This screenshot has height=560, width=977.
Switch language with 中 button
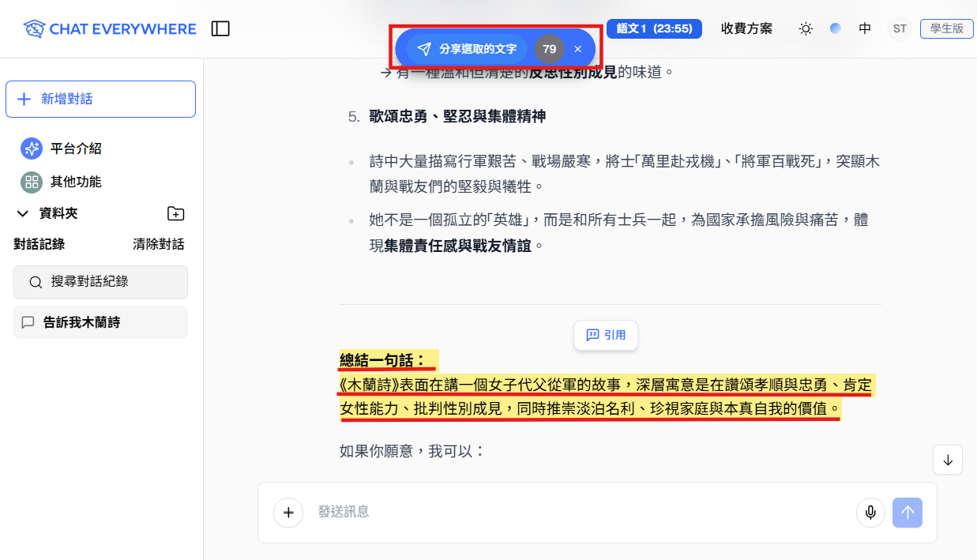point(865,29)
